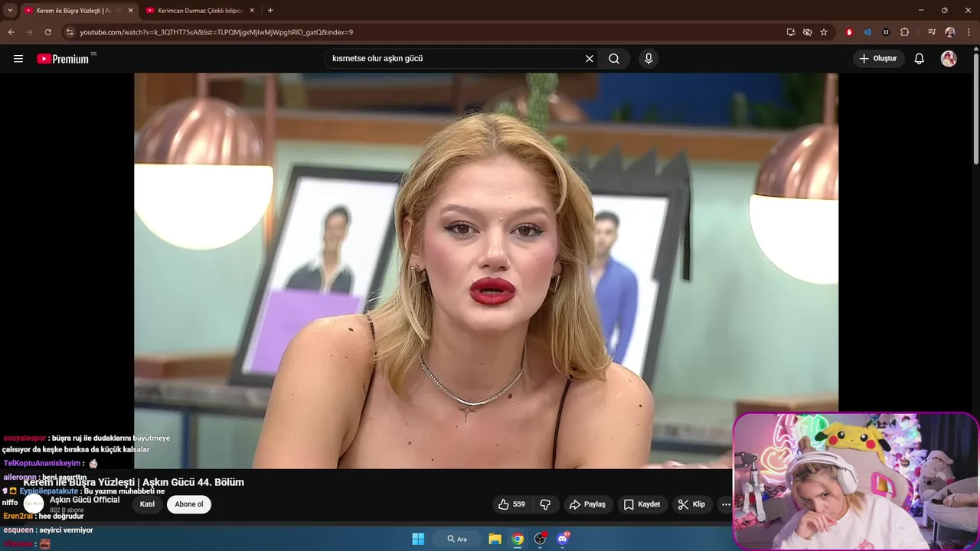Bookmark this page with the star

[824, 32]
